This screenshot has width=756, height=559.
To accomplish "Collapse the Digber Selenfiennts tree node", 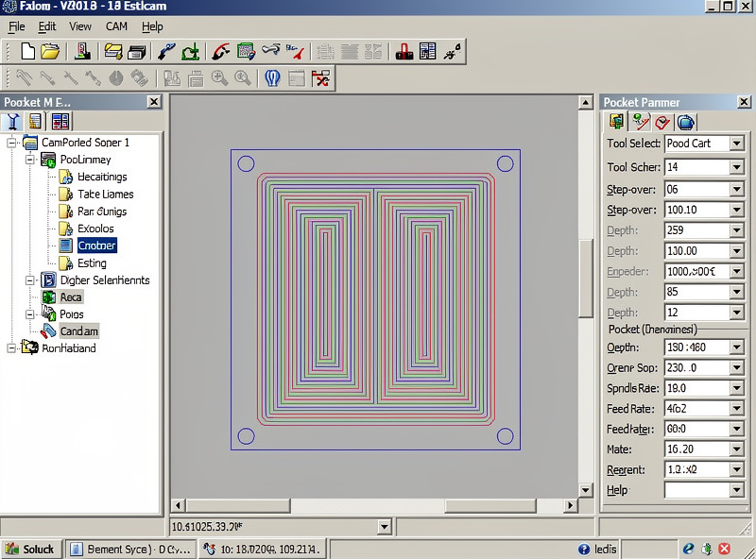I will coord(30,280).
